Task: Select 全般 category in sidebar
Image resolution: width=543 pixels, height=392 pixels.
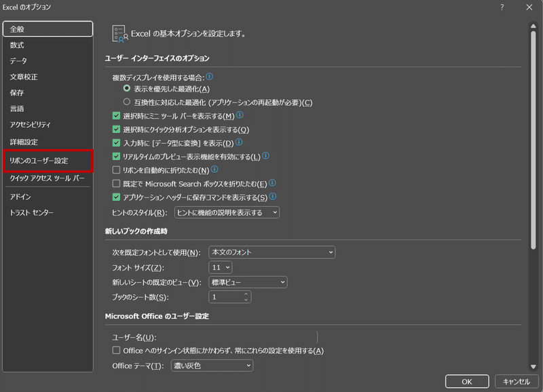Action: tap(48, 29)
